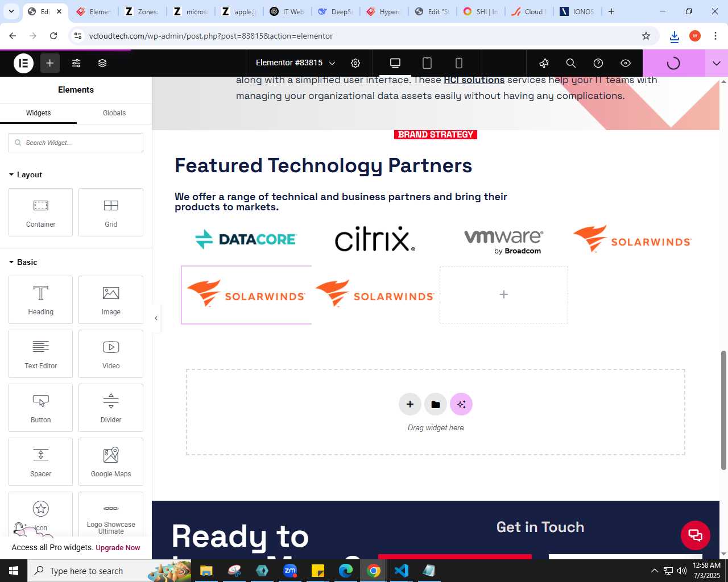Select the Button widget
Image resolution: width=728 pixels, height=582 pixels.
(x=40, y=408)
